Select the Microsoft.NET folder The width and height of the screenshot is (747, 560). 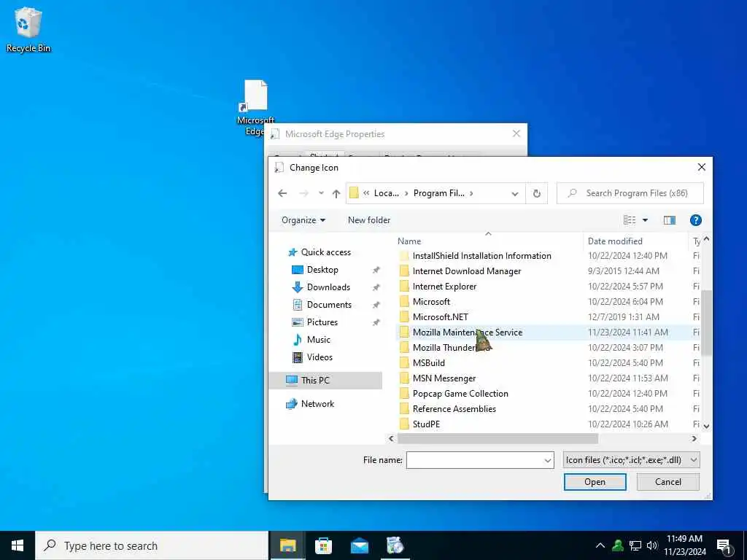coord(440,317)
